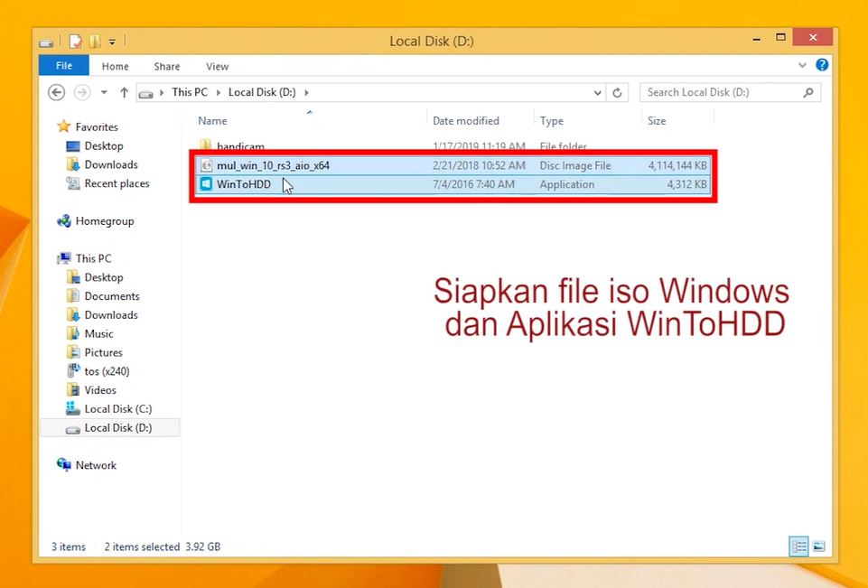Expand the arrow after This PC breadcrumb

click(218, 92)
